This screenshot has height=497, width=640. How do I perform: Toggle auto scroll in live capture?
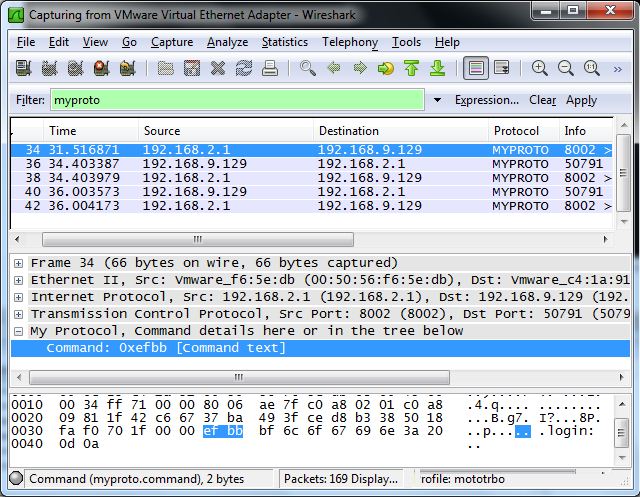(x=502, y=68)
